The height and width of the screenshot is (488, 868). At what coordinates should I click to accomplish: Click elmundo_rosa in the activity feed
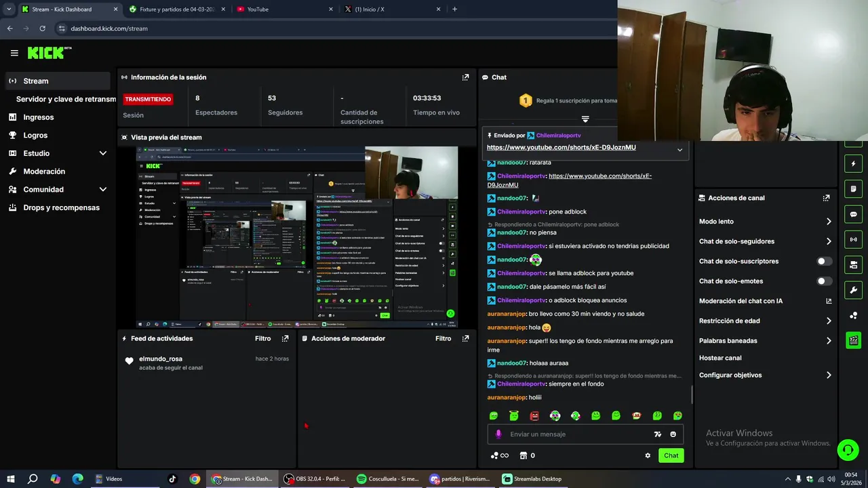161,359
